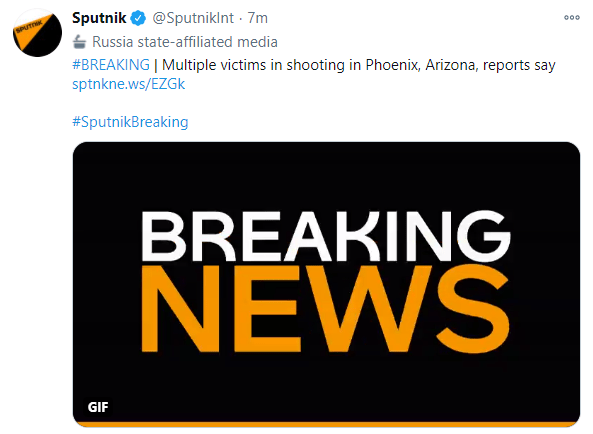Follow the sptnkne.ws/EZGk link
Image resolution: width=593 pixels, height=434 pixels.
129,84
